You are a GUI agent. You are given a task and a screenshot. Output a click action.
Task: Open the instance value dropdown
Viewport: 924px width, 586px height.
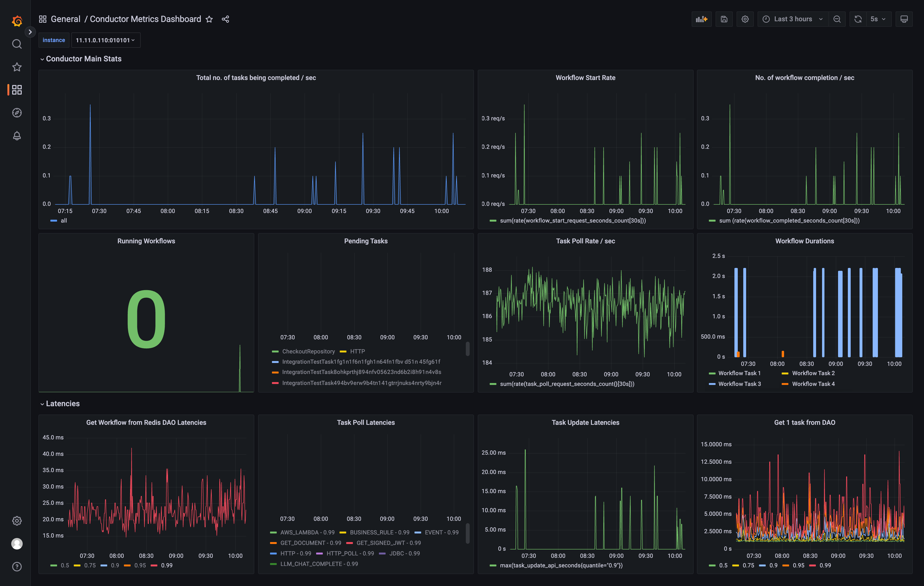106,40
